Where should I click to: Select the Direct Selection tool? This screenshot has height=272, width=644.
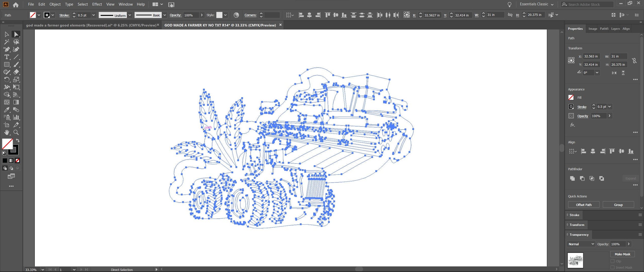tap(16, 34)
